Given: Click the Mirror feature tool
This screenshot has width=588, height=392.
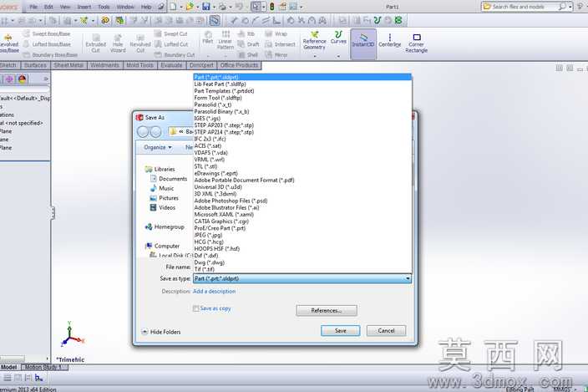Looking at the screenshot, I should pyautogui.click(x=276, y=55).
